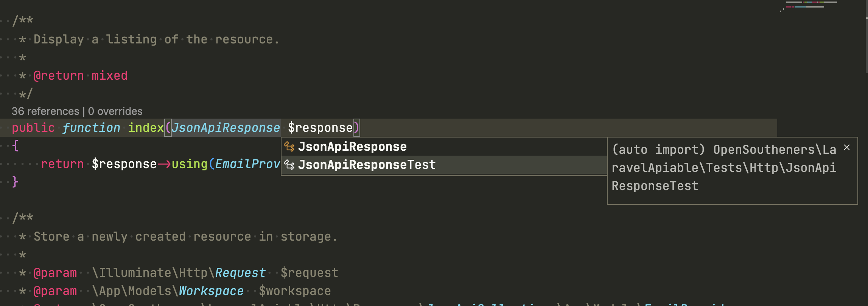The height and width of the screenshot is (306, 868).
Task: Click the class icon beside JsonApiResponse suggestion
Action: pos(289,147)
